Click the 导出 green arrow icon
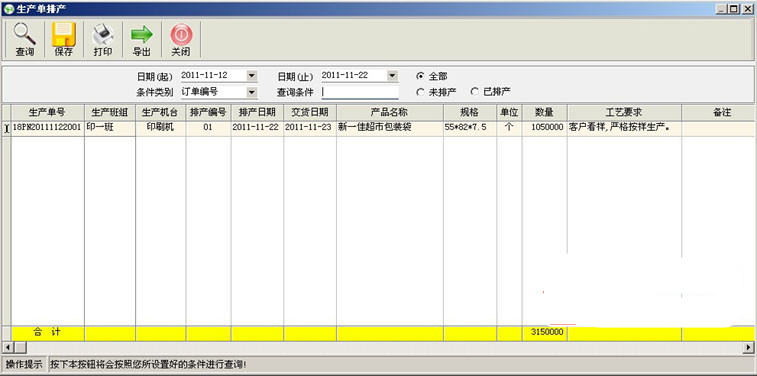The height and width of the screenshot is (376, 757). click(x=141, y=34)
